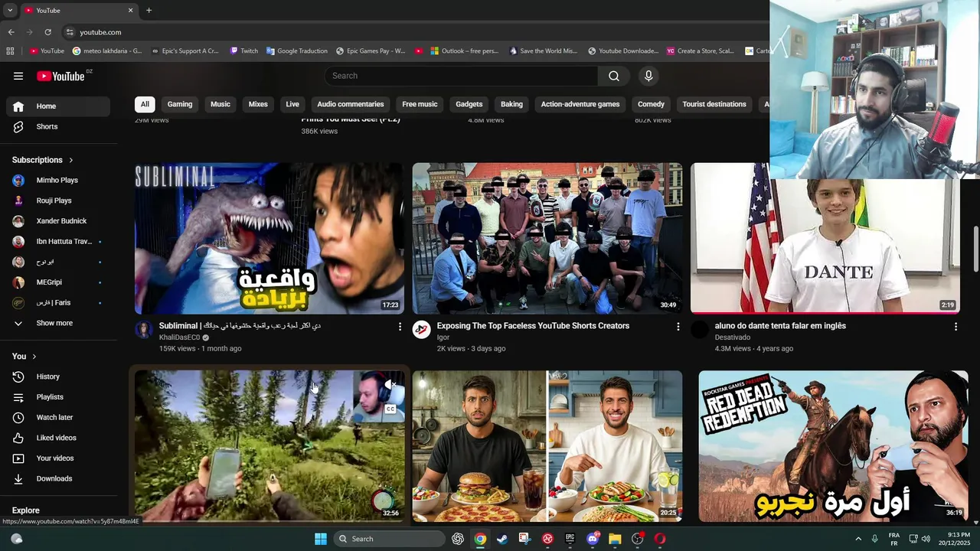Image resolution: width=980 pixels, height=551 pixels.
Task: Open Steam from the taskbar
Action: tap(502, 539)
